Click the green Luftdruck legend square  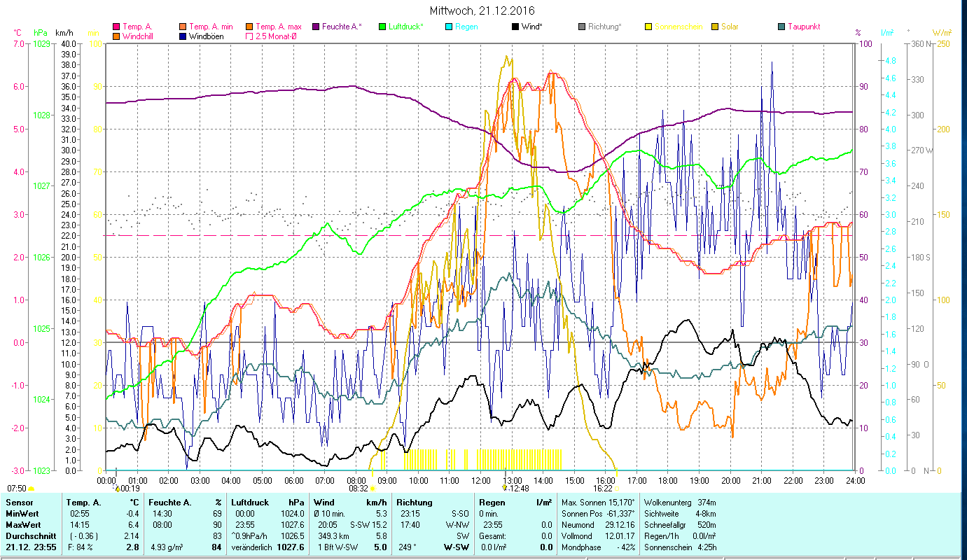(x=382, y=27)
